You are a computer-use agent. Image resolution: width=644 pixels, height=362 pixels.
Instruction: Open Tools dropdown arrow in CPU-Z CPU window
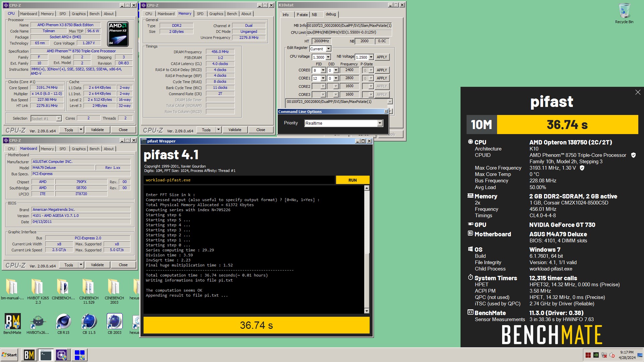[x=81, y=130]
